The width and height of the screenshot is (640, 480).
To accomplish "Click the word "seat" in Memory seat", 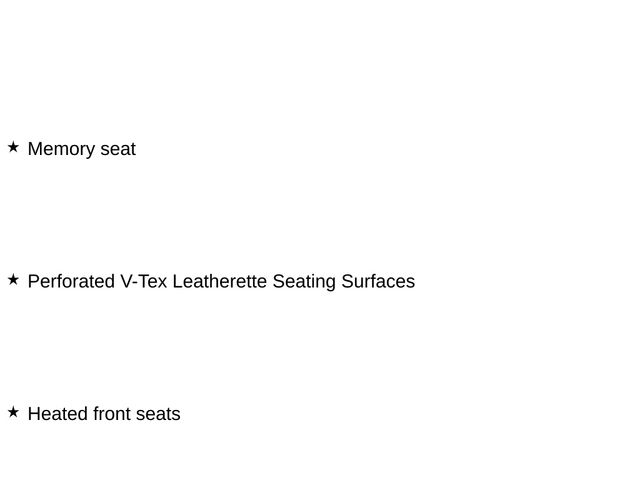I will tap(118, 149).
